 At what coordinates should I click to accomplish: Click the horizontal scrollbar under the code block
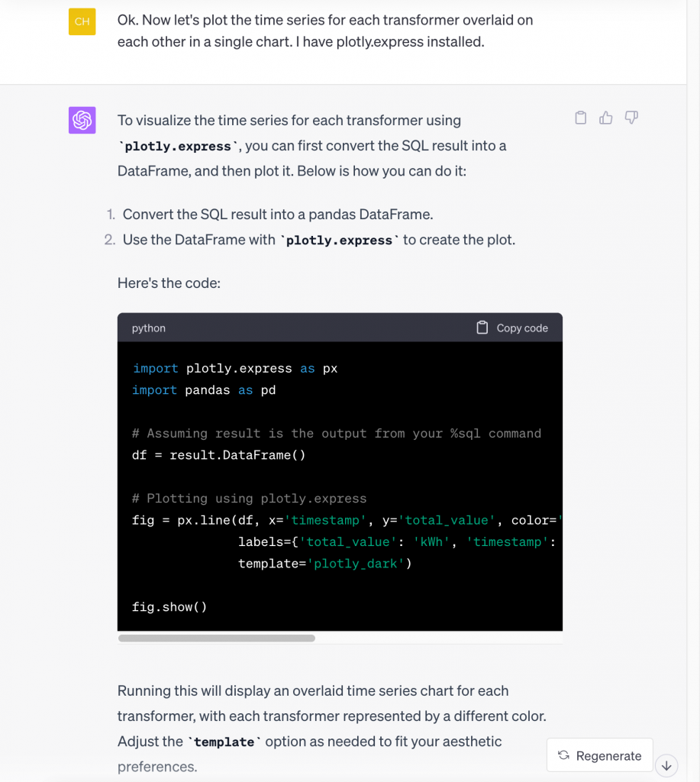coord(216,638)
